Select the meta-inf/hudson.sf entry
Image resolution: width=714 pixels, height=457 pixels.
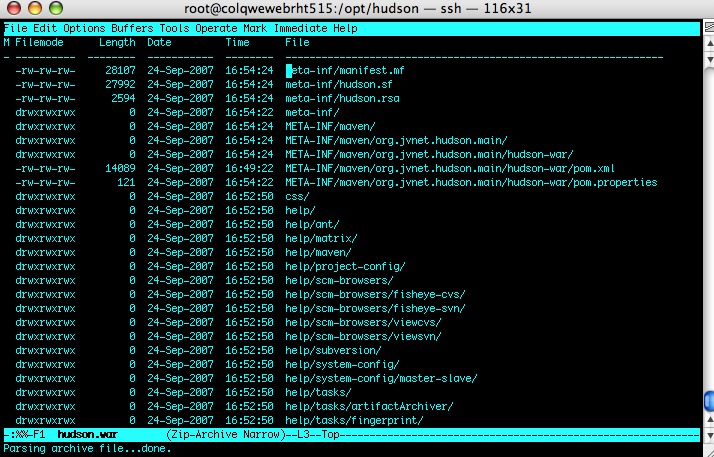(x=339, y=85)
